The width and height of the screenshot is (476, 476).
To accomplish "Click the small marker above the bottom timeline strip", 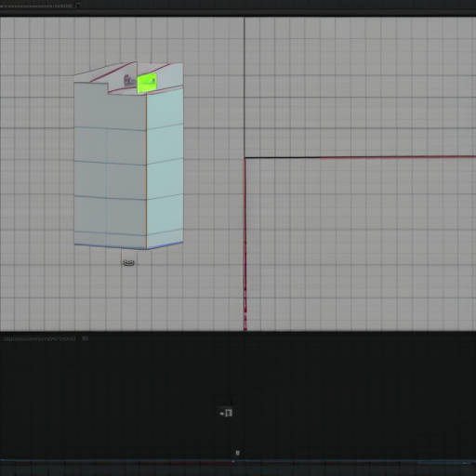I will click(238, 453).
